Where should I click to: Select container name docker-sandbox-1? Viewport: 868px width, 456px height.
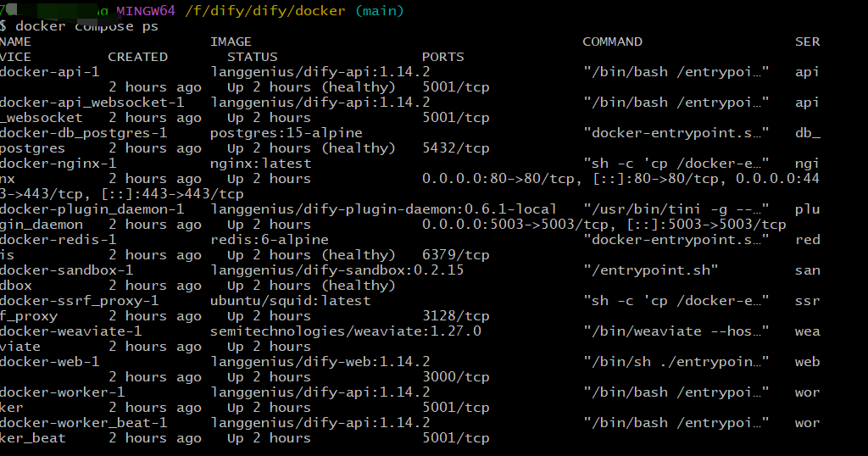[66, 270]
